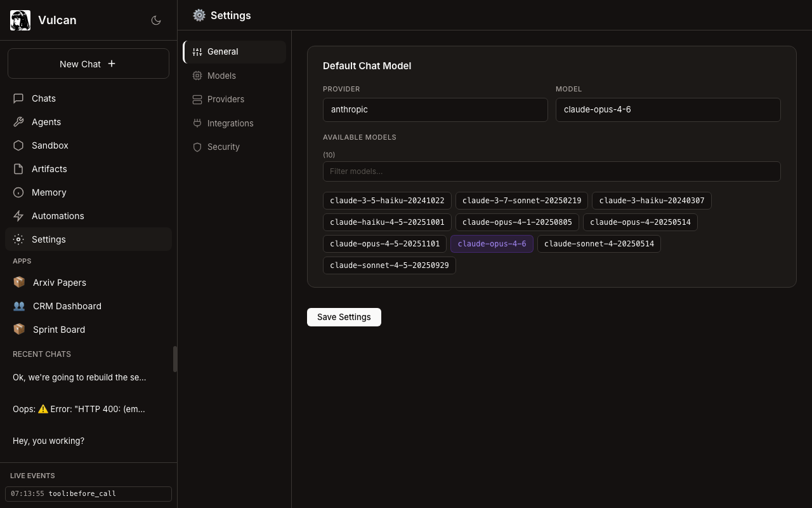This screenshot has width=812, height=508.
Task: Toggle dark mode moon icon
Action: (x=156, y=20)
